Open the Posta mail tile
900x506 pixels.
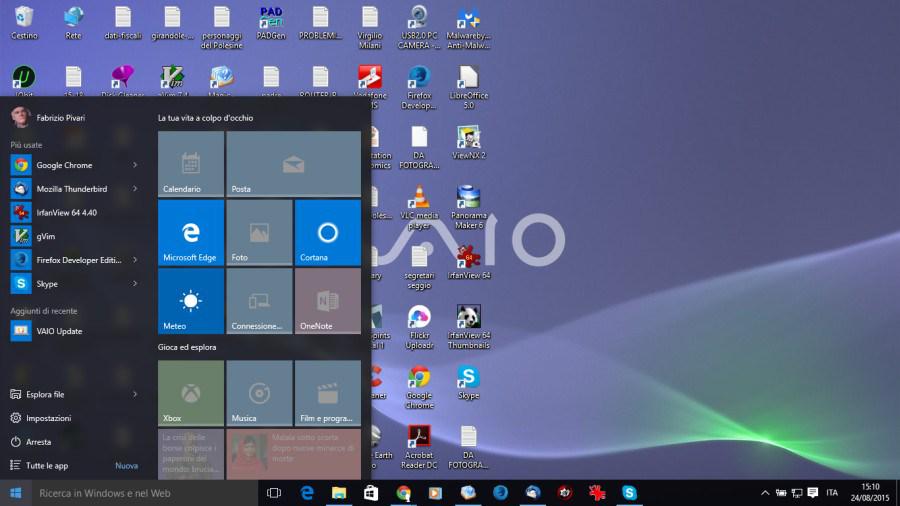click(293, 164)
